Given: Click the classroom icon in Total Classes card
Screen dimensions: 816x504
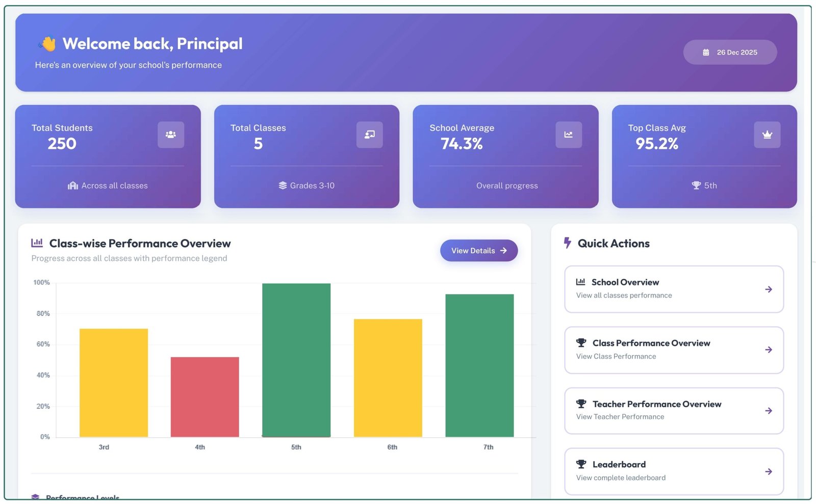Looking at the screenshot, I should pyautogui.click(x=369, y=135).
